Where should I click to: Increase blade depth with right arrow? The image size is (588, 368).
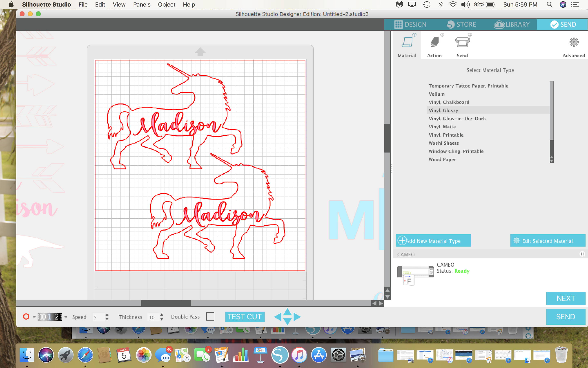pyautogui.click(x=66, y=317)
